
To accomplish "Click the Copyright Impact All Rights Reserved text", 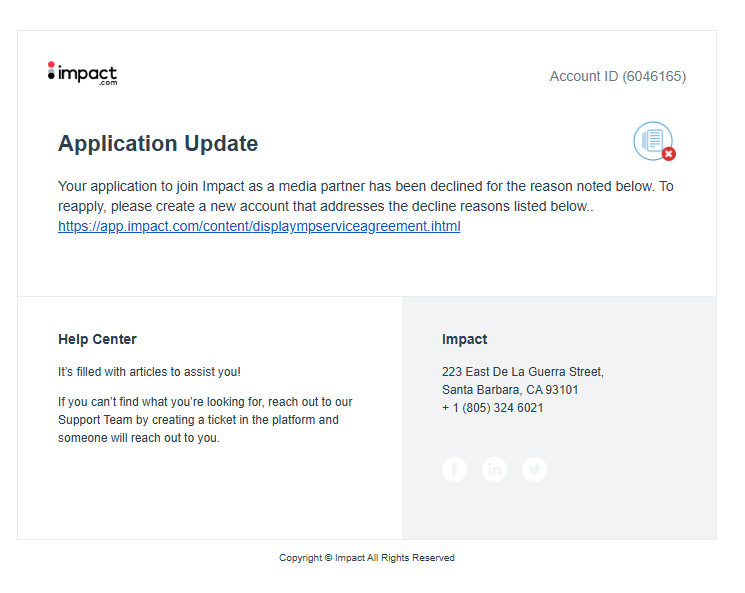I will pos(366,558).
